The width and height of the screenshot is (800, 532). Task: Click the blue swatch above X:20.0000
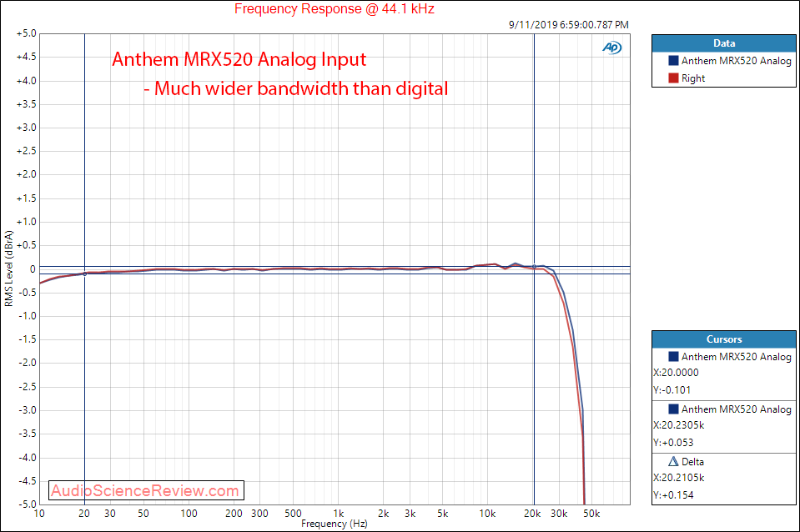click(x=673, y=357)
